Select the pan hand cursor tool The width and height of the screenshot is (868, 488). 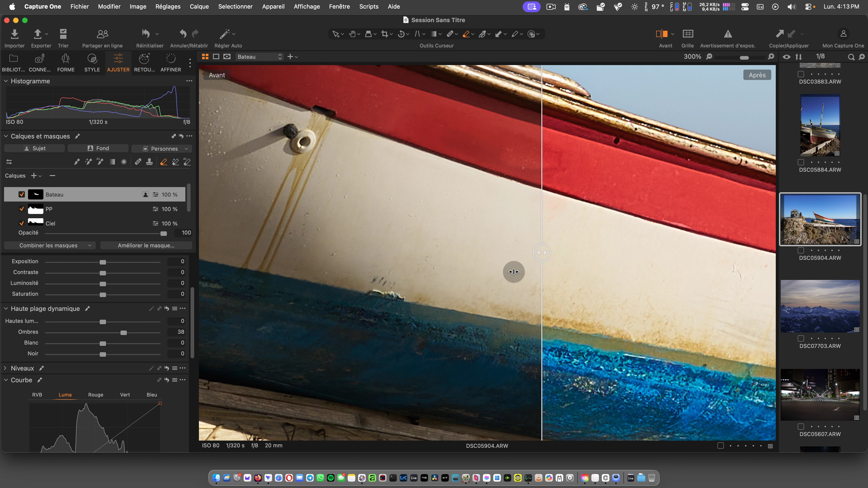pos(352,34)
